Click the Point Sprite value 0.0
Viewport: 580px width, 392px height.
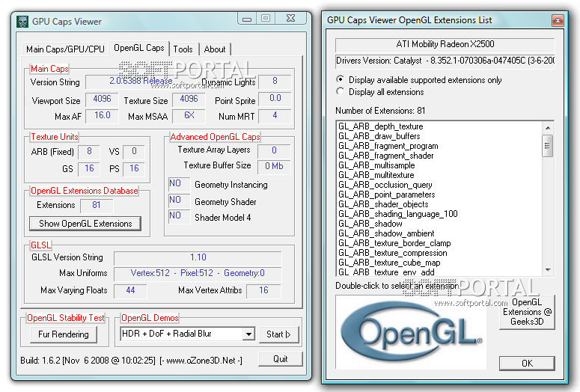(x=275, y=98)
